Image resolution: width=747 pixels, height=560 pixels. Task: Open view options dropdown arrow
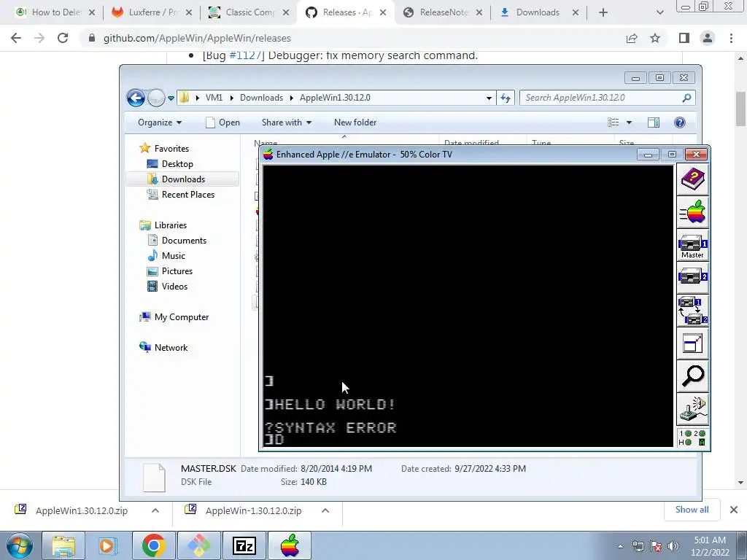629,122
